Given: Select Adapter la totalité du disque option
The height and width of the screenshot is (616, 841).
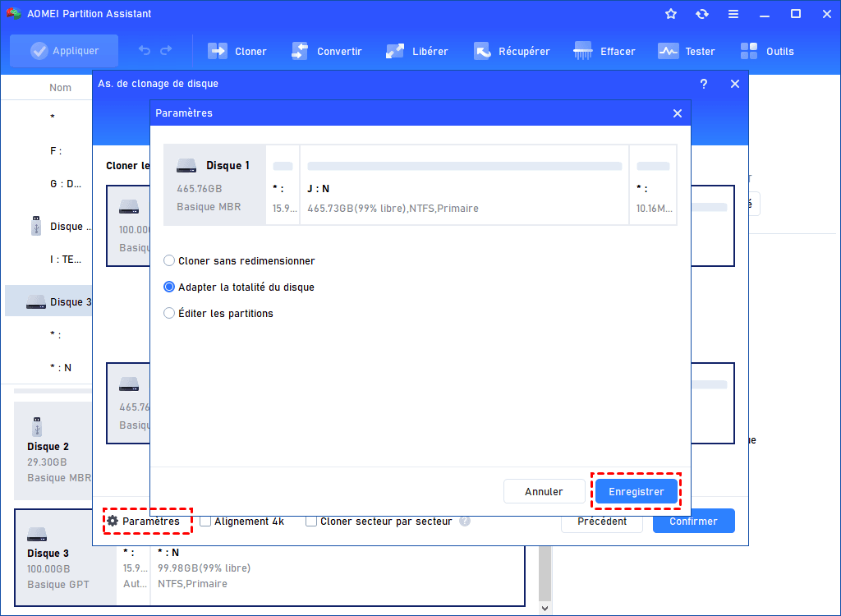Looking at the screenshot, I should (x=239, y=287).
